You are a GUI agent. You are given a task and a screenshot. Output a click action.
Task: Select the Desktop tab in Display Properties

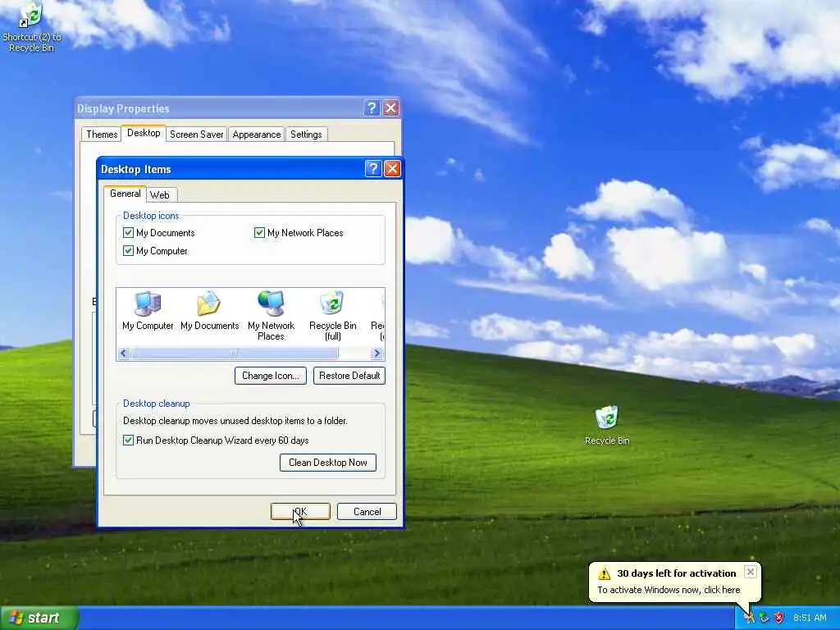[144, 133]
